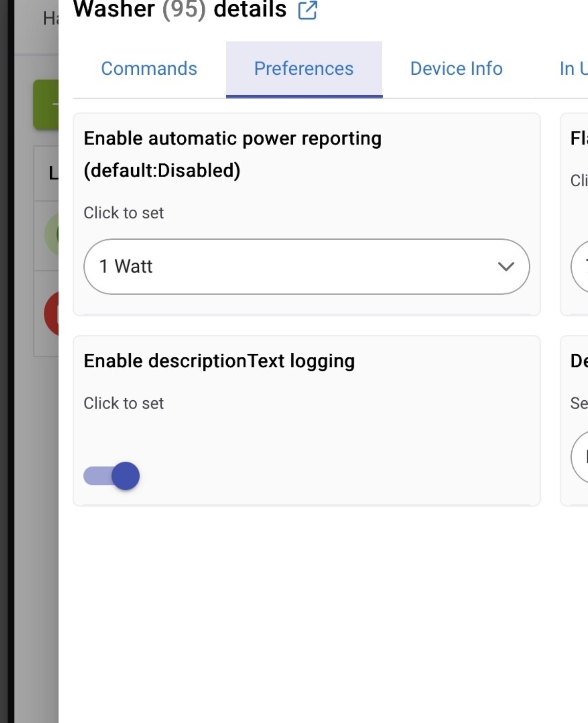Viewport: 588px width, 723px height.
Task: Switch to the Commands tab
Action: (x=149, y=69)
